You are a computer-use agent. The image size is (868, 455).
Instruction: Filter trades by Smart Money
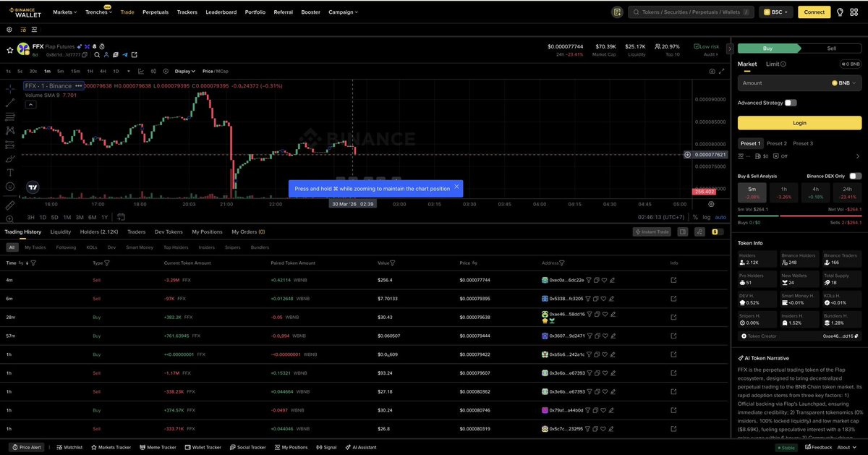pyautogui.click(x=140, y=247)
